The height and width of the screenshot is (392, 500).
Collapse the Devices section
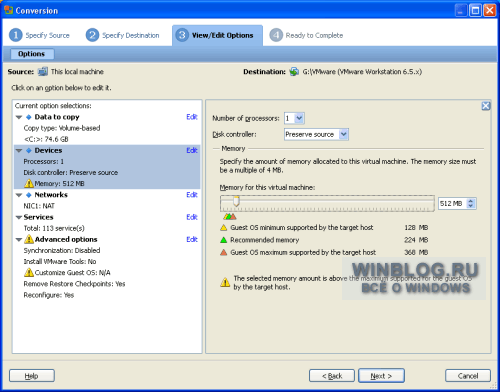pyautogui.click(x=19, y=151)
